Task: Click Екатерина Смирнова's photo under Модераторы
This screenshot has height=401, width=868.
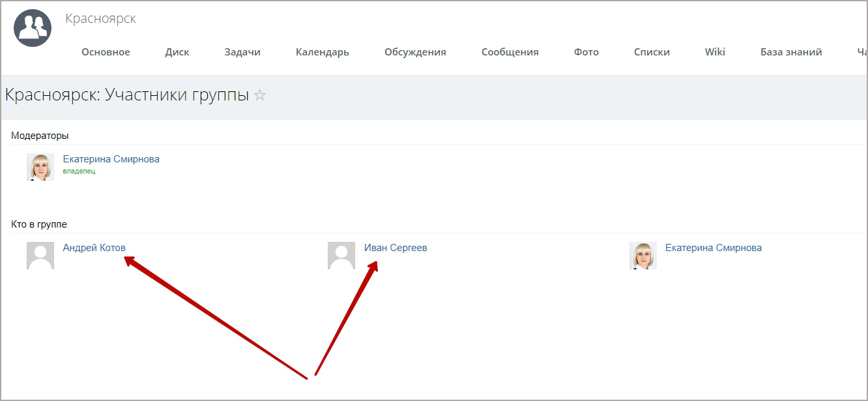Action: click(40, 167)
